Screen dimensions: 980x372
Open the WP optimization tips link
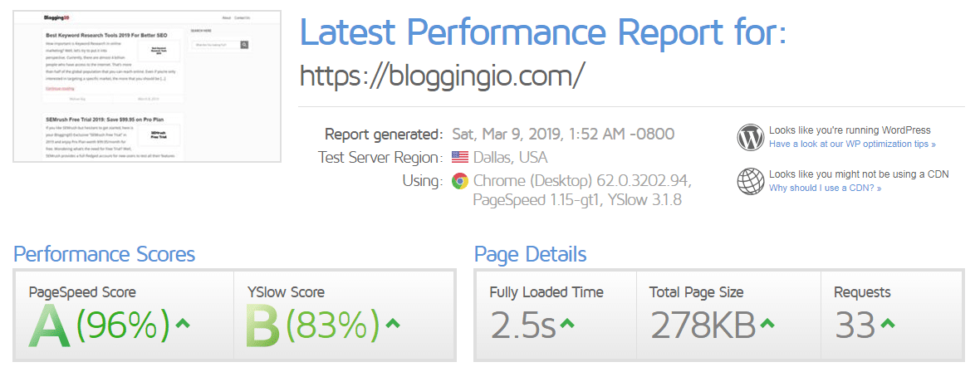[852, 144]
